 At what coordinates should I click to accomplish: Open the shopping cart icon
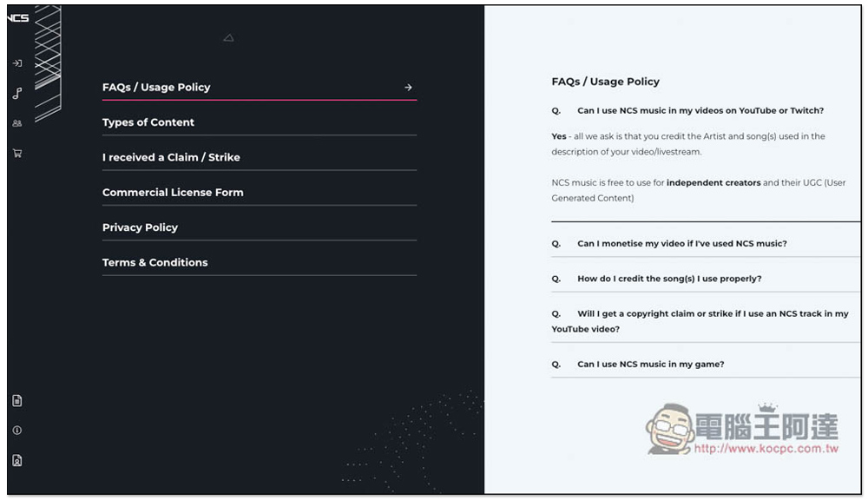click(x=17, y=153)
